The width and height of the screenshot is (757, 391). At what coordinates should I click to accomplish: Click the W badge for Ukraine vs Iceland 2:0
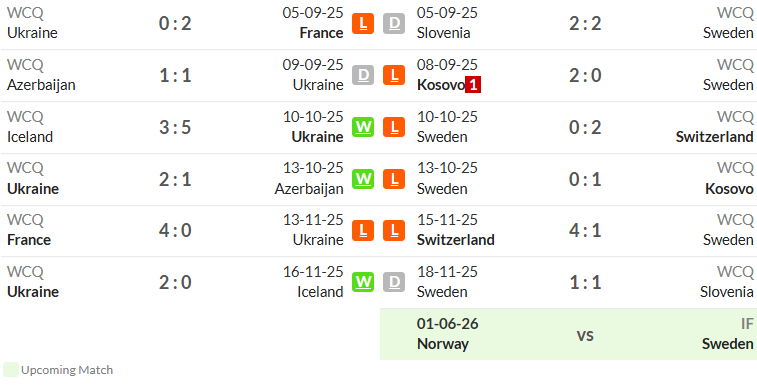(x=363, y=282)
